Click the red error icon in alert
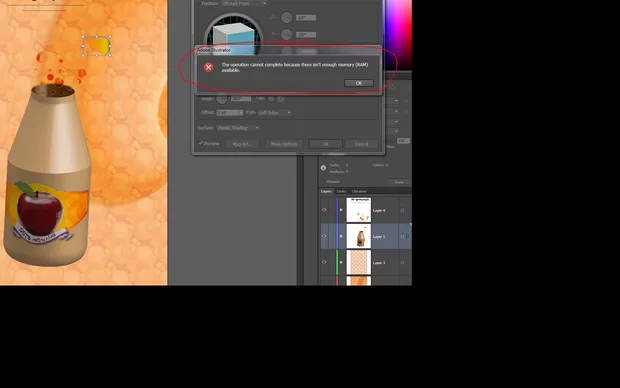The width and height of the screenshot is (620, 388). 208,67
